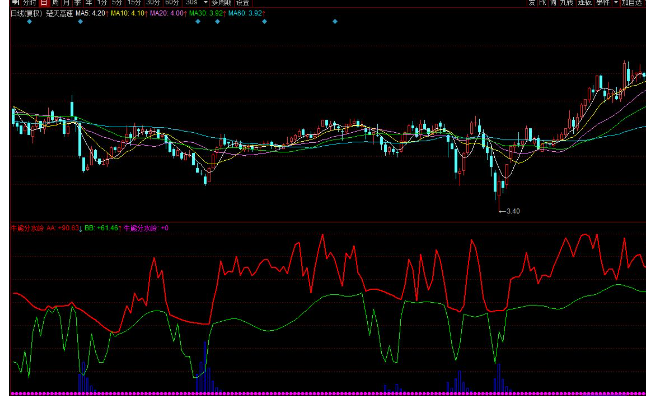Expand the dropdown arrow in top-right toolbar
Image resolution: width=646 pixels, height=396 pixels.
point(616,2)
